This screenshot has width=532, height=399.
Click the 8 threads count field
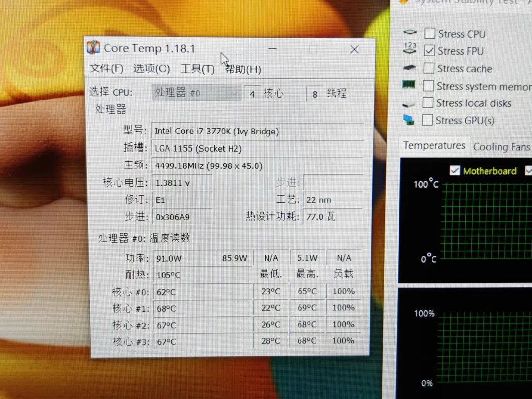point(314,94)
